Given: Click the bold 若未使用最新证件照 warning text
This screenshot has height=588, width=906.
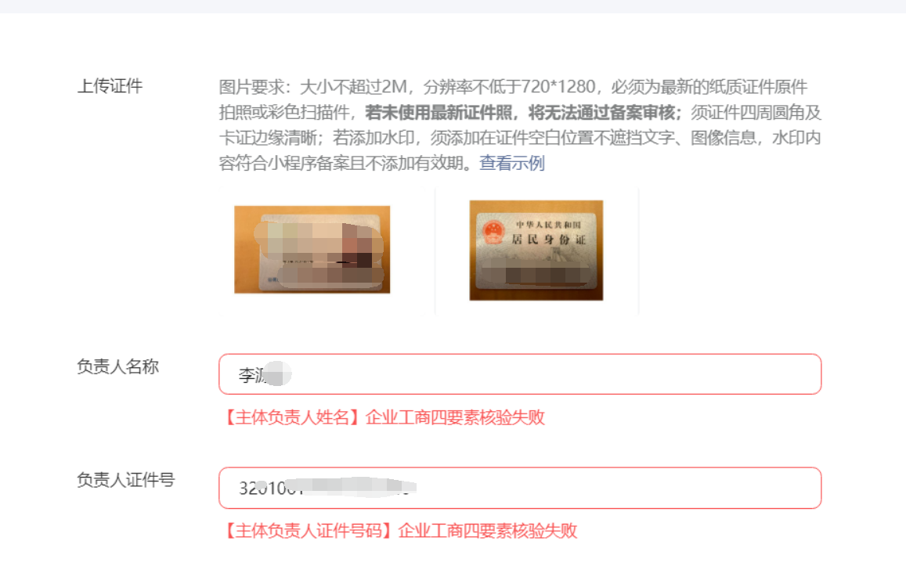Looking at the screenshot, I should [x=439, y=112].
